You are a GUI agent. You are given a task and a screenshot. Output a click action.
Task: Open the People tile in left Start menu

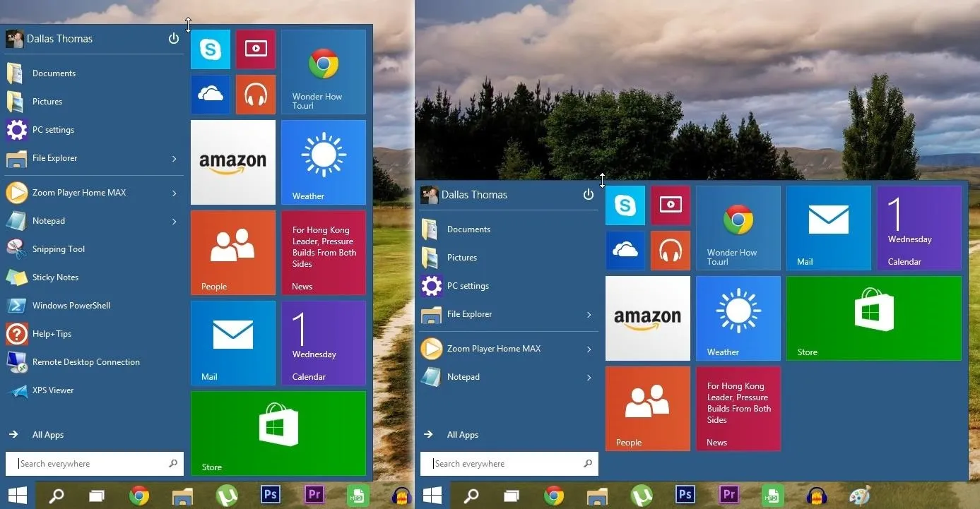click(x=233, y=253)
